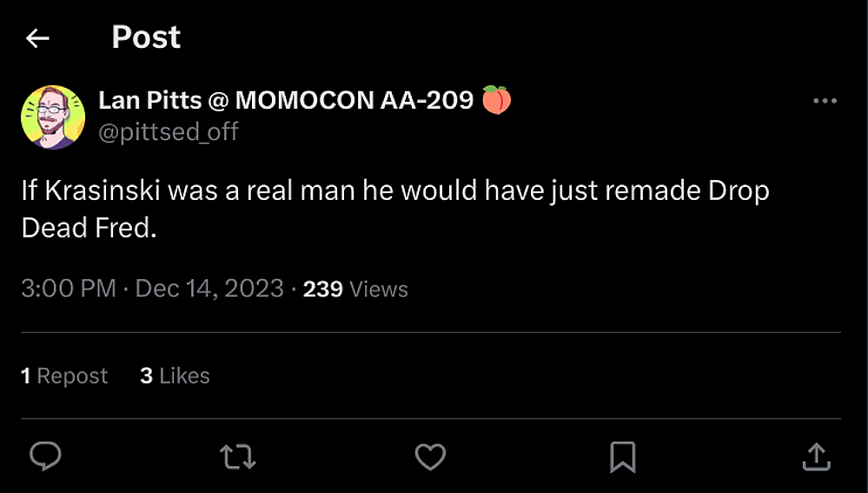Viewport: 868px width, 493px height.
Task: Click the 3:00 PM timestamp
Action: (69, 289)
